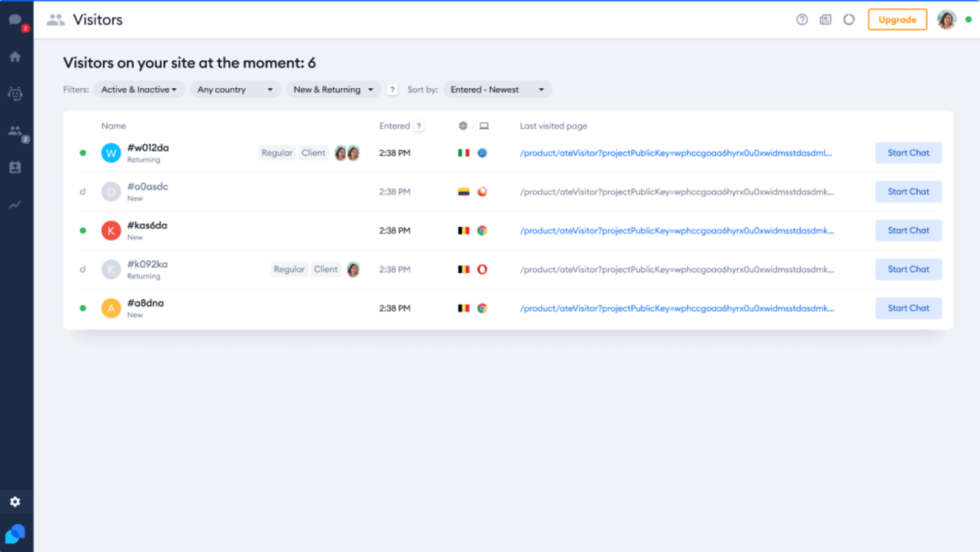Click assigned operator avatar for #k092ka
980x552 pixels.
pos(353,269)
